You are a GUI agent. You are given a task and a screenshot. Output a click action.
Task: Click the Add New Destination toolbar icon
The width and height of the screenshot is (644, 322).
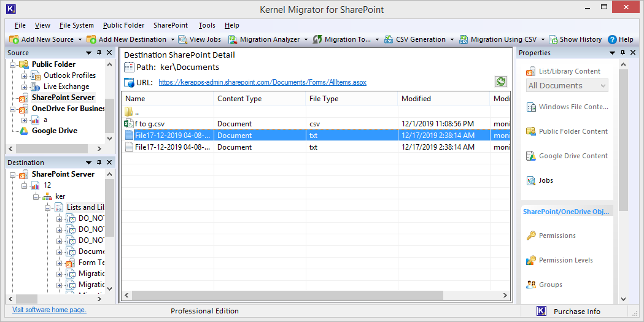tap(91, 39)
